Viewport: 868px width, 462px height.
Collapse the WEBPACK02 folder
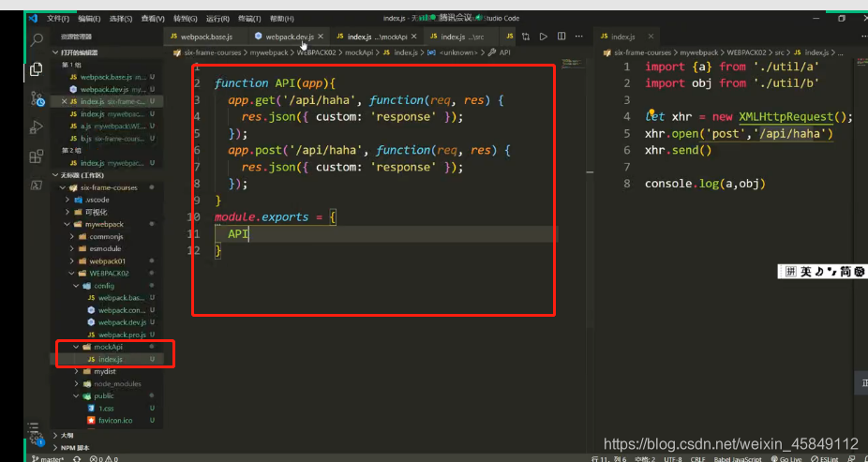pos(109,274)
